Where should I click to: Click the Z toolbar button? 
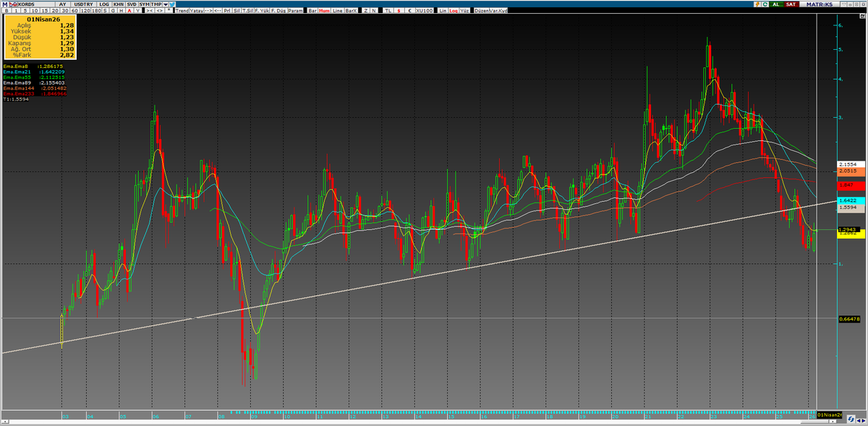(x=366, y=11)
